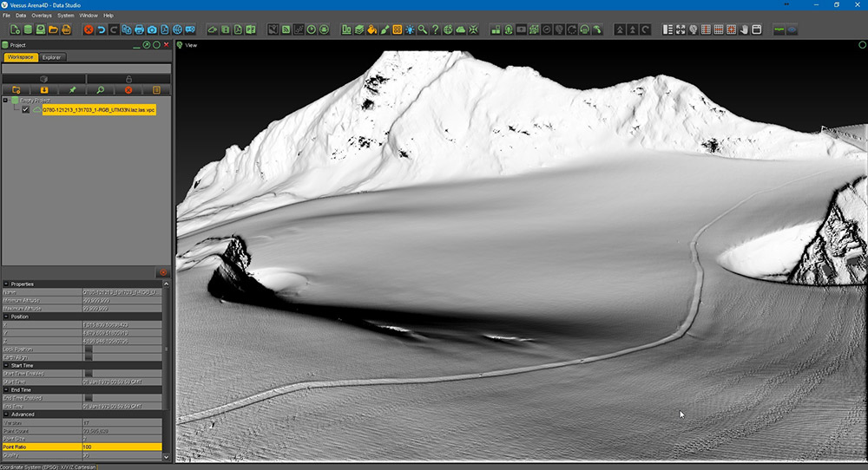Select the Q780-121213 point cloud tree item
The height and width of the screenshot is (470, 868).
[99, 109]
